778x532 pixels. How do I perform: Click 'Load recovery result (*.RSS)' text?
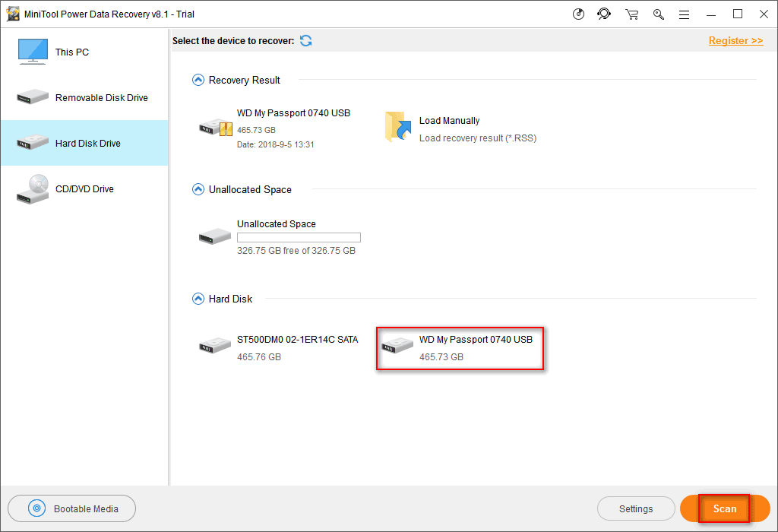point(478,138)
